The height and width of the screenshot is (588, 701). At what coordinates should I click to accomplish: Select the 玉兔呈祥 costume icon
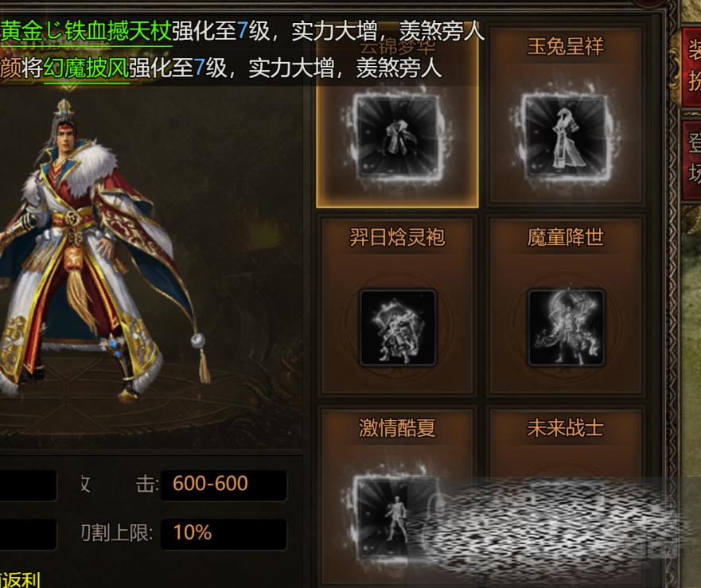(x=565, y=137)
